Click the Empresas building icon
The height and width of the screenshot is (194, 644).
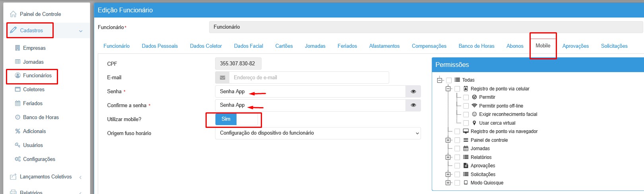point(17,48)
